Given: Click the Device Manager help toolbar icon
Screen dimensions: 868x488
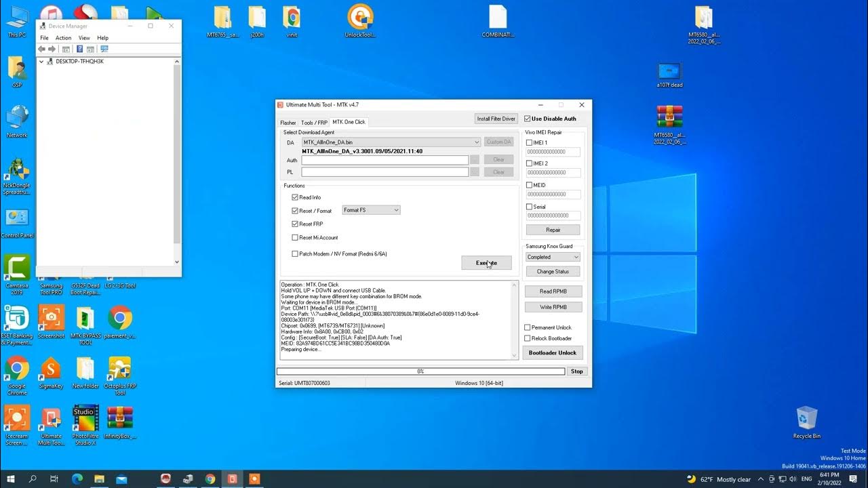Looking at the screenshot, I should click(x=80, y=49).
